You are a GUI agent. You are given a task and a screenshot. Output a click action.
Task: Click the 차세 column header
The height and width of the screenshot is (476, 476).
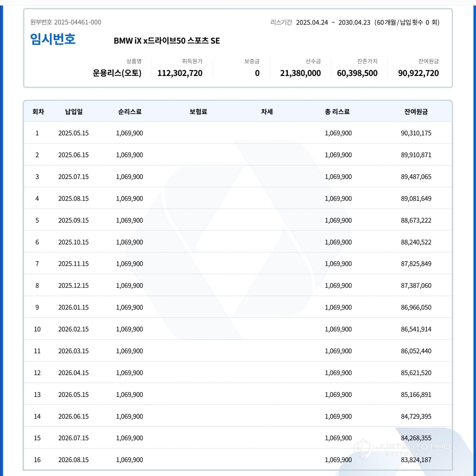(267, 112)
